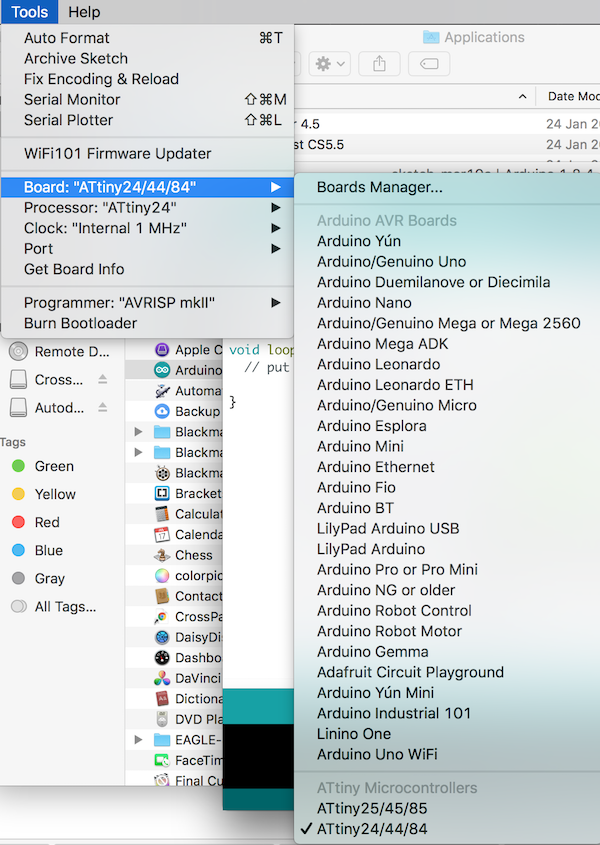Select Arduino Gemma board
Screen dimensions: 600x845
(x=447, y=652)
